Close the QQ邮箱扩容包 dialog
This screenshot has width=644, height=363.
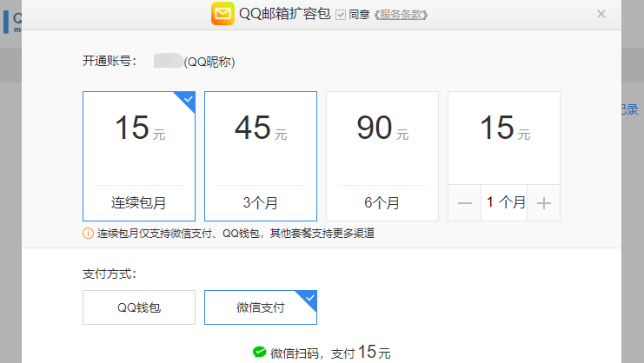click(601, 14)
